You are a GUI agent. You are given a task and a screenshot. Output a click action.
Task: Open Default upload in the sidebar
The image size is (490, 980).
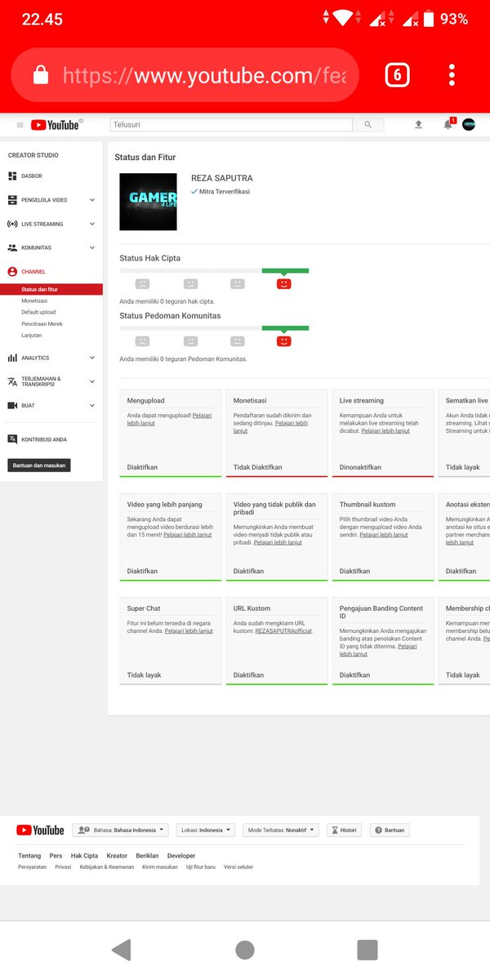point(38,312)
